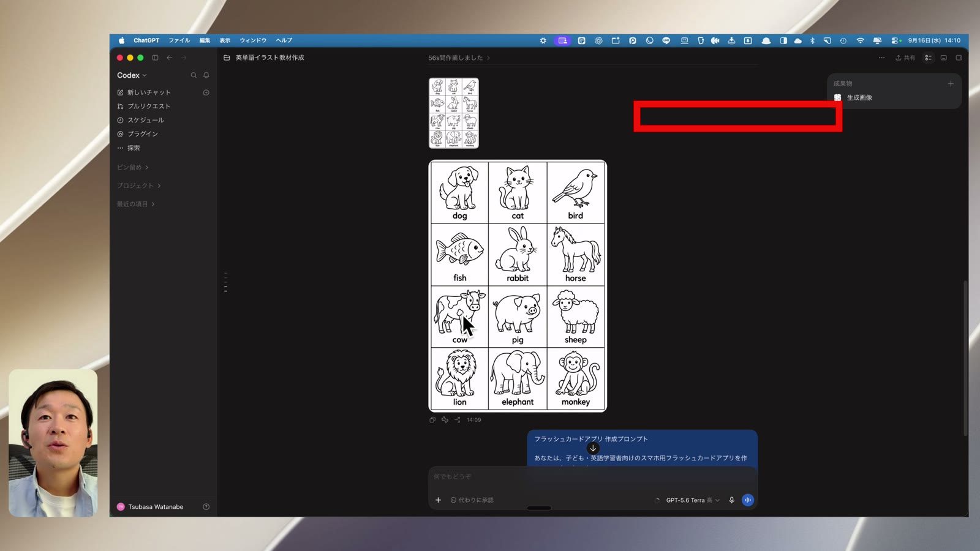Open the Codex workspace dropdown

132,75
